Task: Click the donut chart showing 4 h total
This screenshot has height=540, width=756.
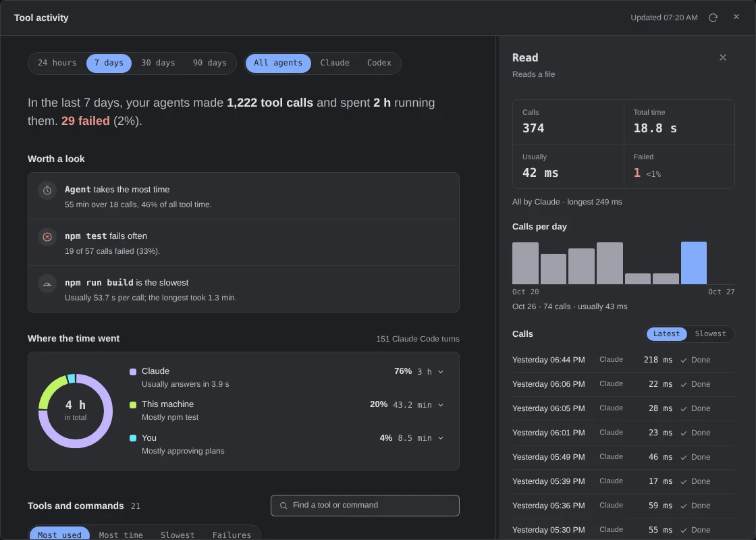Action: pos(76,411)
